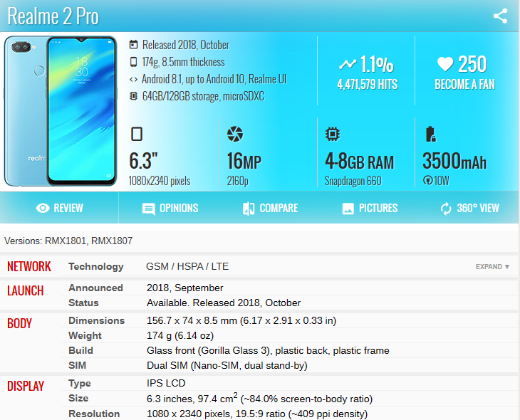Click the charging icon beside 10W
The width and height of the screenshot is (520, 420).
427,180
